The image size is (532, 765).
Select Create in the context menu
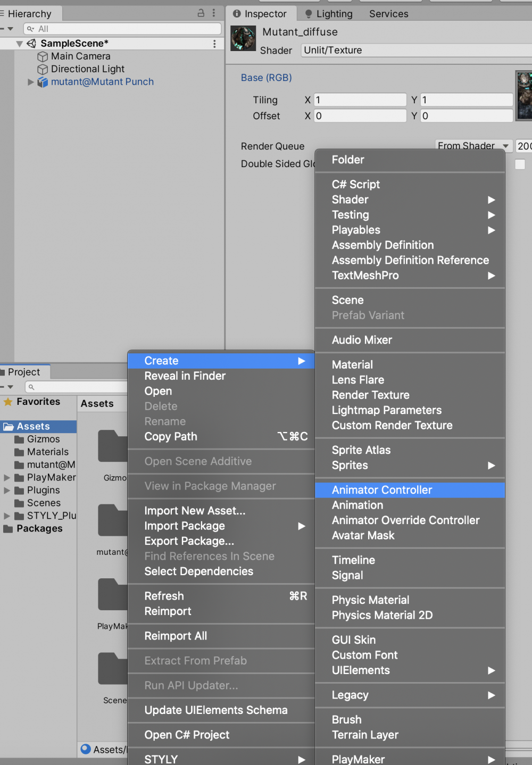click(221, 361)
